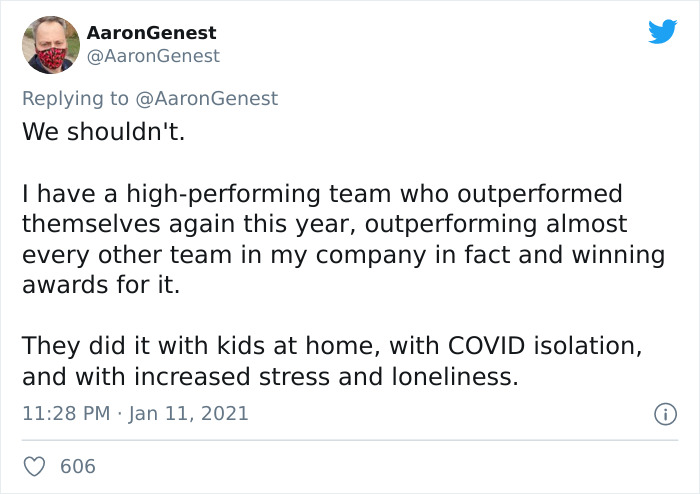The height and width of the screenshot is (494, 700).
Task: Click the 'awards for it.' line
Action: click(101, 285)
